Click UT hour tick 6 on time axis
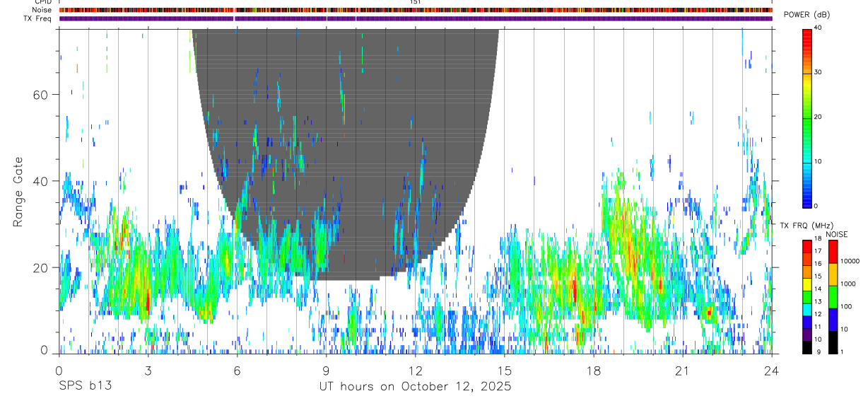The image size is (868, 401). [237, 370]
